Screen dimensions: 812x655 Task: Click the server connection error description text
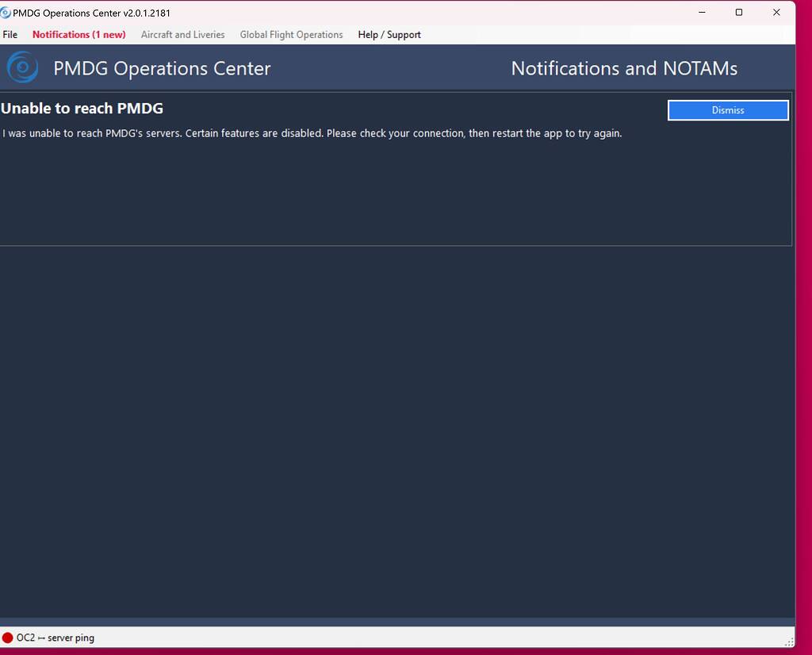311,133
